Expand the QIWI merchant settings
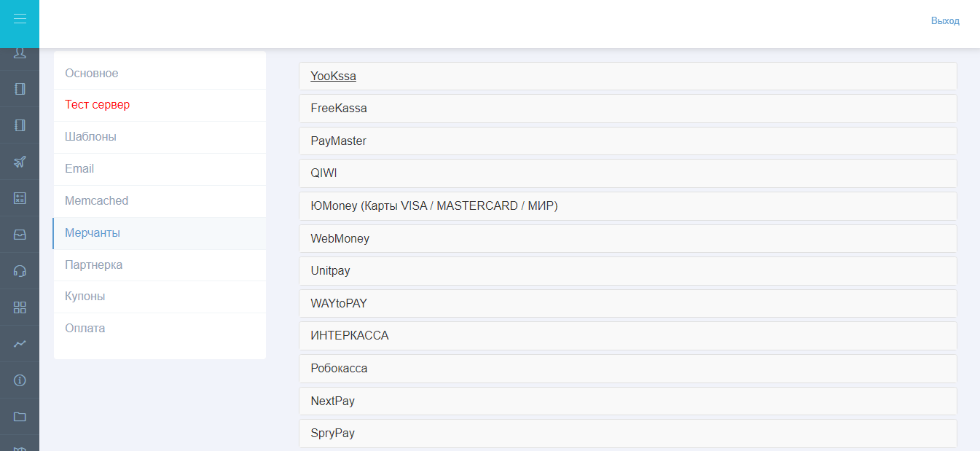This screenshot has width=980, height=451. tap(627, 173)
